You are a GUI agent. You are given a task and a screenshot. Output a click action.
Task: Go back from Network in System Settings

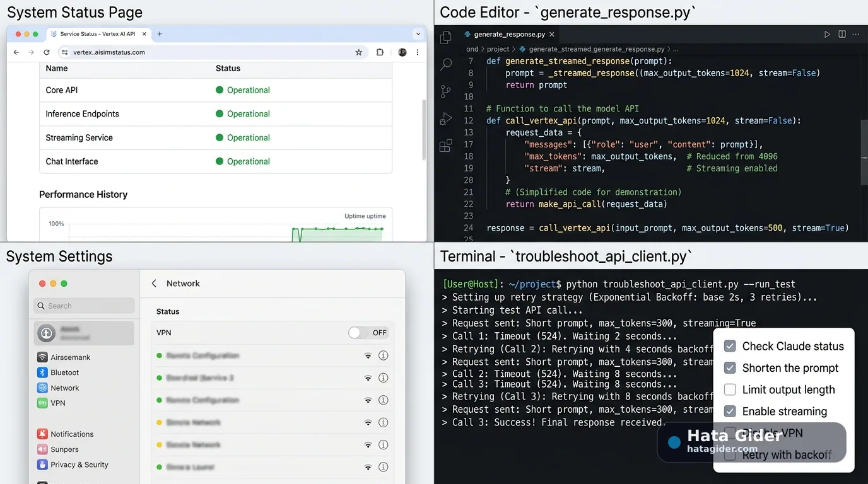point(154,284)
